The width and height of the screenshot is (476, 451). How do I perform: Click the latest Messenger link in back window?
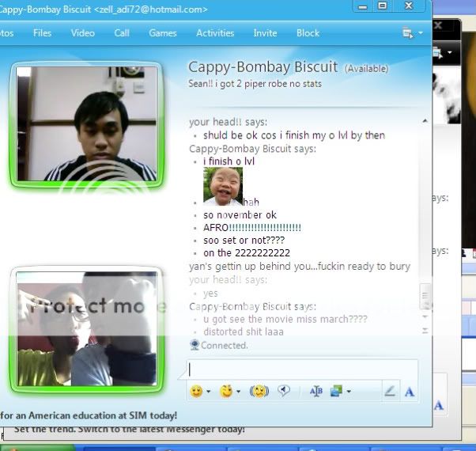[130, 429]
